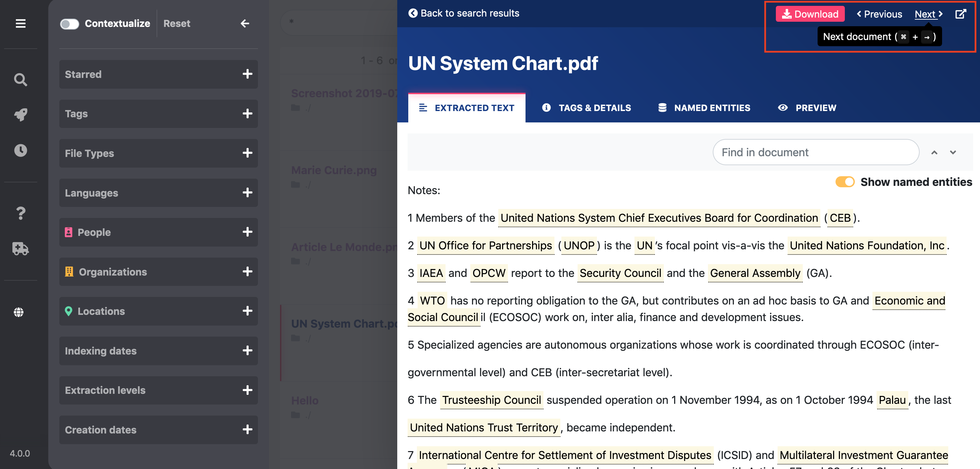
Task: Click the named entity IAEA
Action: pos(431,273)
